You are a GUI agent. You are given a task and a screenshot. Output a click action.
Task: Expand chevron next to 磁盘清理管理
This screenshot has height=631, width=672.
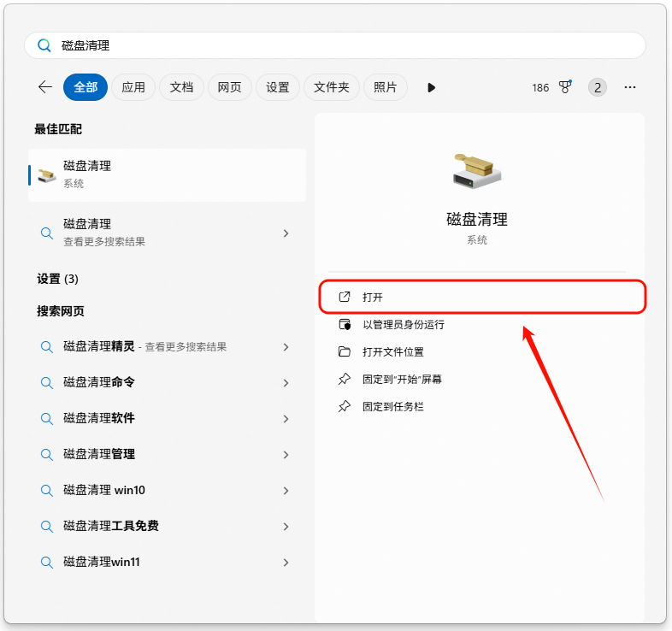pos(286,455)
